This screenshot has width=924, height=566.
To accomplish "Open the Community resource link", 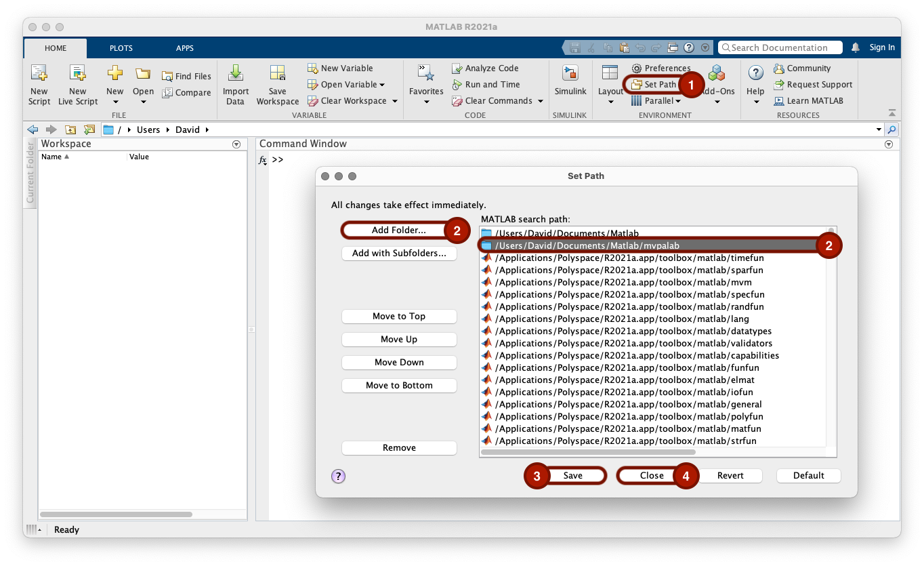I will coord(802,68).
